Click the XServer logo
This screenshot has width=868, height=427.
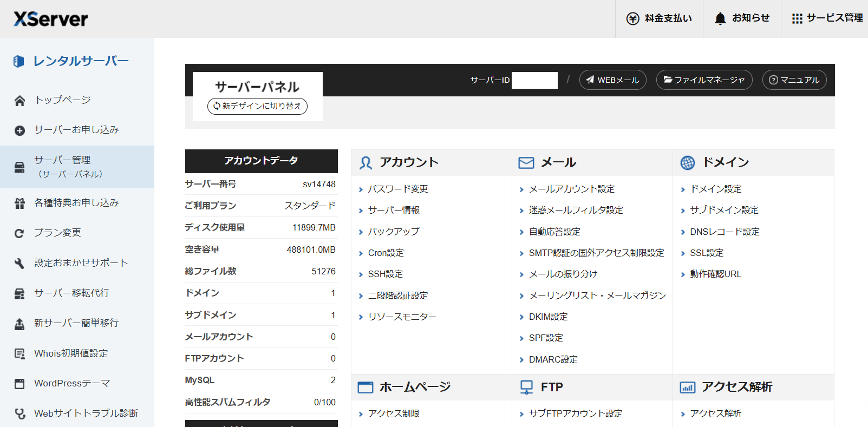pyautogui.click(x=51, y=19)
